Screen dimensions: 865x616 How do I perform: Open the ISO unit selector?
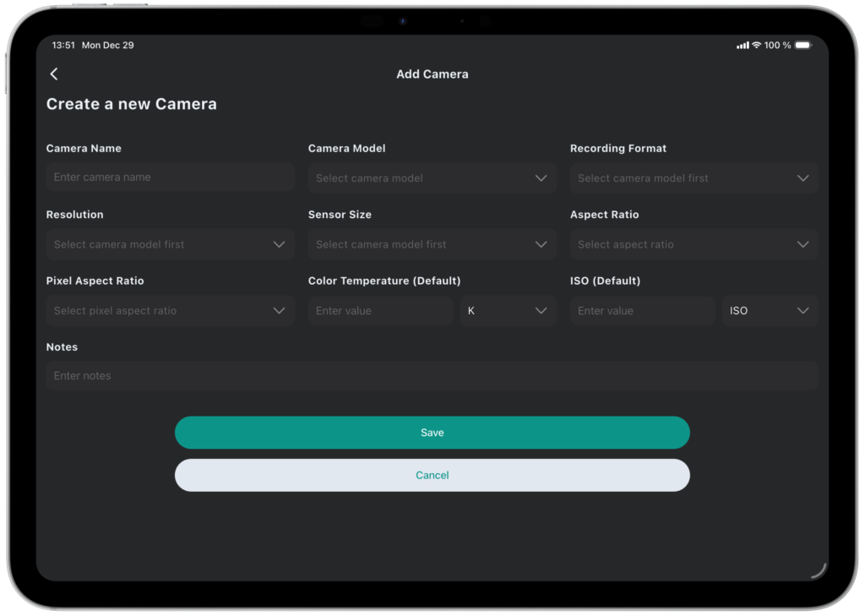coord(770,311)
